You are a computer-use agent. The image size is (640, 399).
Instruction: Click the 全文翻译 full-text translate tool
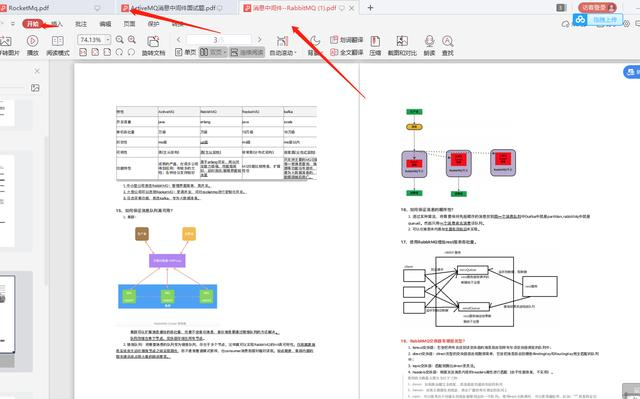pyautogui.click(x=347, y=52)
